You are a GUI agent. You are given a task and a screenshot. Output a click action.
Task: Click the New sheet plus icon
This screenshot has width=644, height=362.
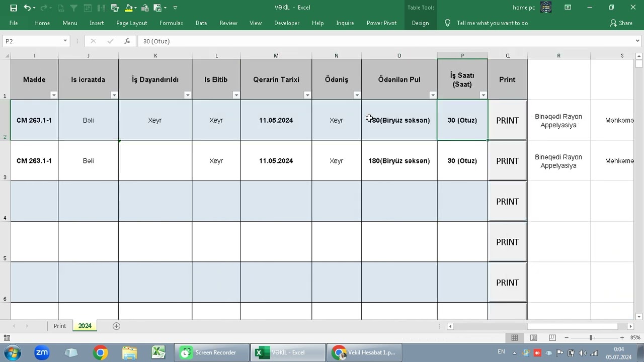[116, 326]
